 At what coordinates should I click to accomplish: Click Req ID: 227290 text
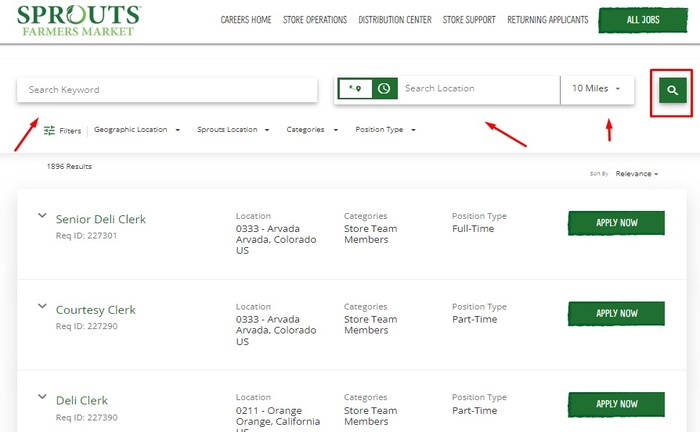[87, 326]
